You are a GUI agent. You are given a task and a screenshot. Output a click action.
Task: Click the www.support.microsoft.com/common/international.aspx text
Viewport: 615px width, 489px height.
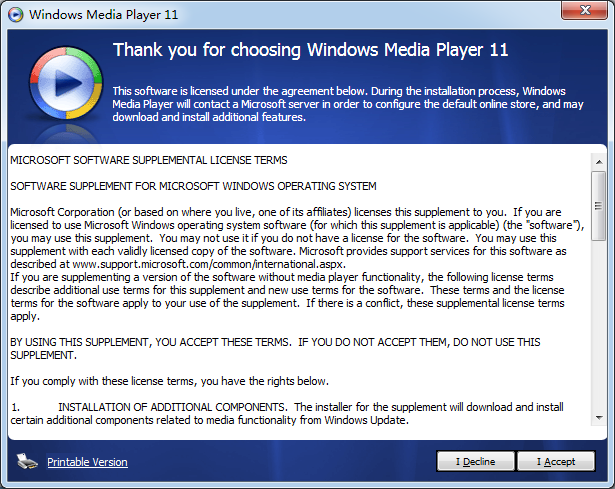pyautogui.click(x=208, y=264)
